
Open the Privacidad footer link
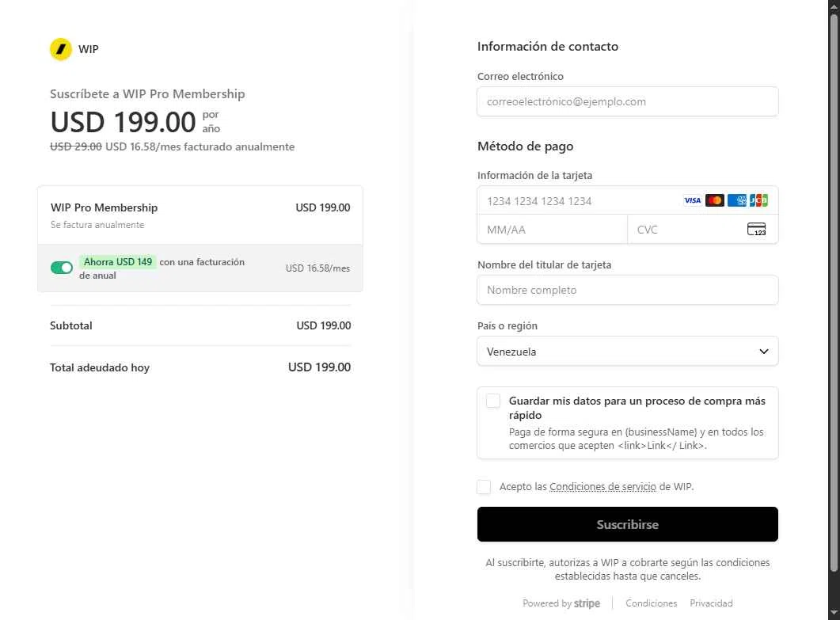click(711, 603)
